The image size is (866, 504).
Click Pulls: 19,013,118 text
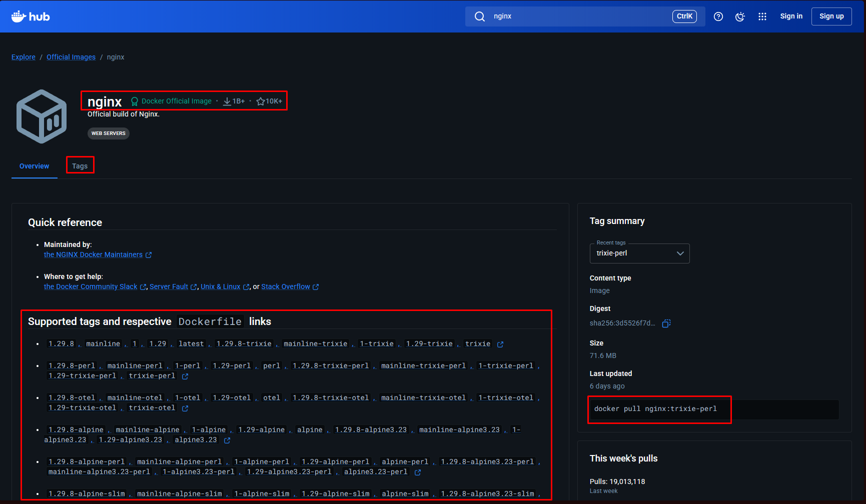pos(617,481)
